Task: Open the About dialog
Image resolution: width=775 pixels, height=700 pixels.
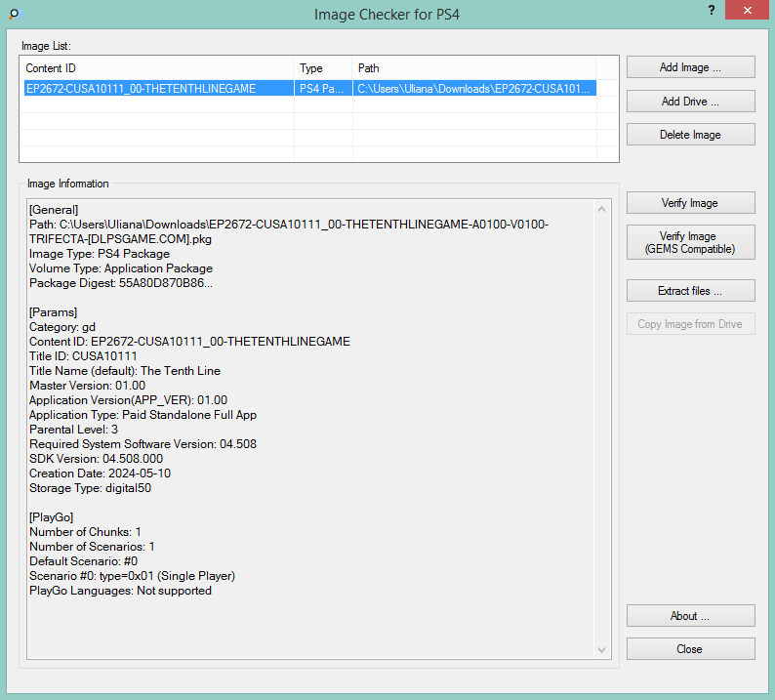Action: 690,616
